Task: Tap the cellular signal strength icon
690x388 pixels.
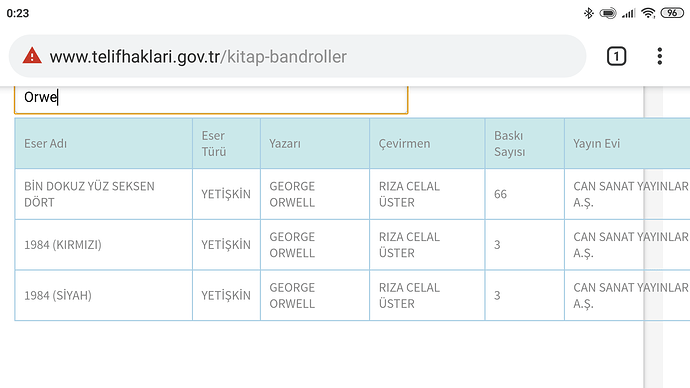Action: pyautogui.click(x=628, y=14)
